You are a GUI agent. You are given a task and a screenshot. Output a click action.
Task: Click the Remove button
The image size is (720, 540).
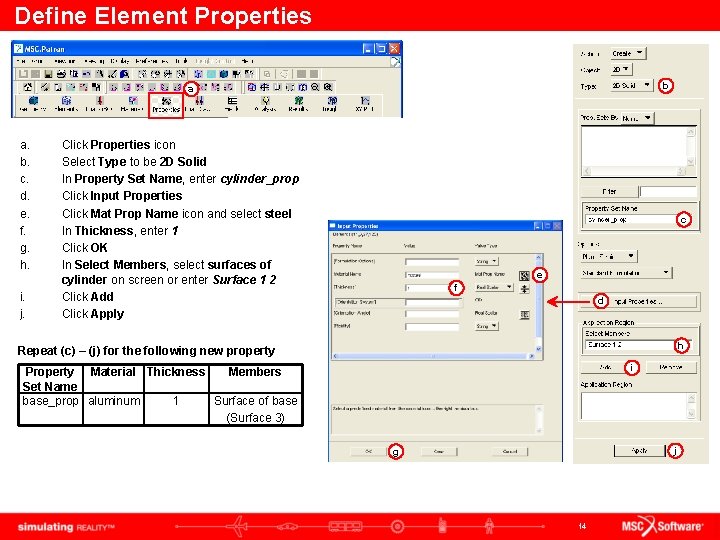pos(671,367)
